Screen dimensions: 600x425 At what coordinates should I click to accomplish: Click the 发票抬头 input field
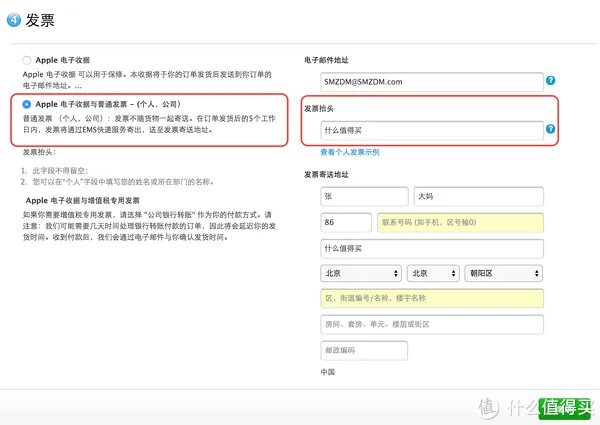tap(432, 130)
